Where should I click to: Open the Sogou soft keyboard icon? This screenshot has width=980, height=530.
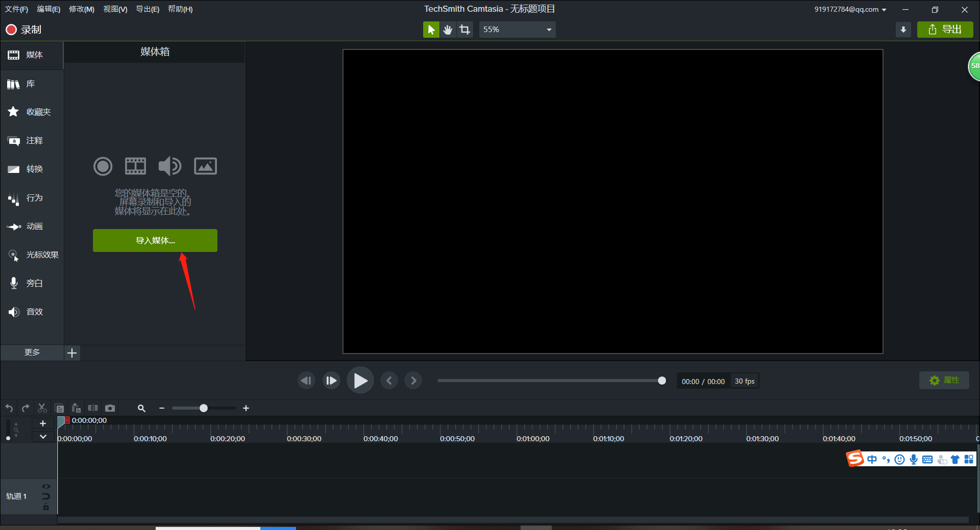point(927,460)
